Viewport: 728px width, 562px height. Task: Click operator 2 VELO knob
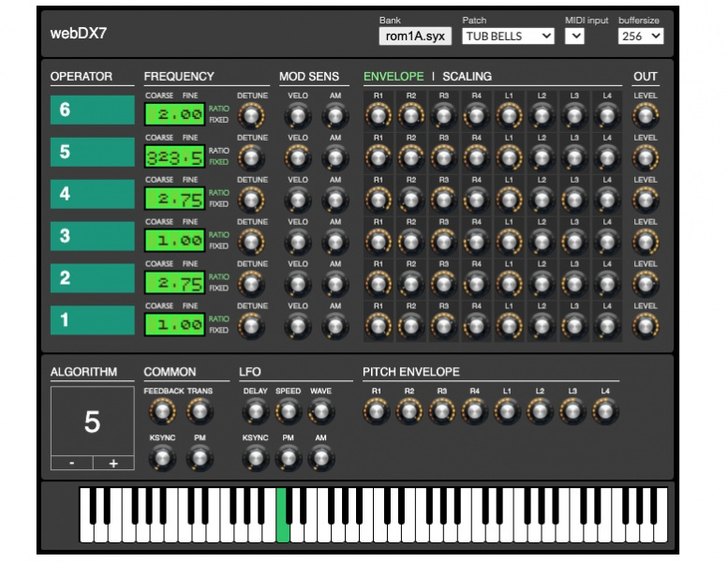(x=298, y=284)
